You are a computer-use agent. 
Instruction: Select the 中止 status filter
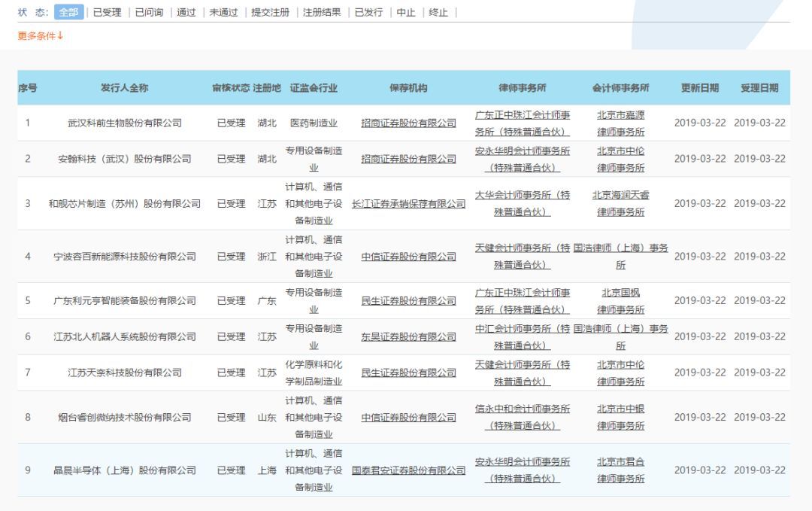406,12
